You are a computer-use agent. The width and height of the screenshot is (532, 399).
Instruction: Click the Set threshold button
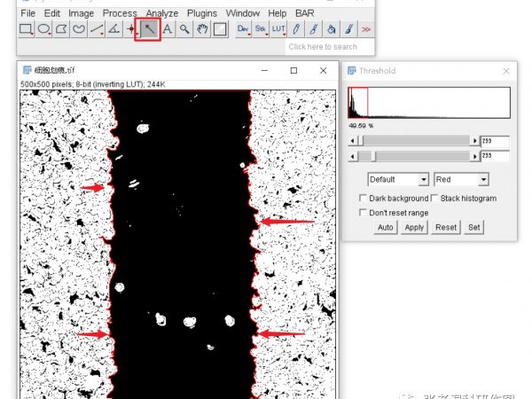(474, 227)
